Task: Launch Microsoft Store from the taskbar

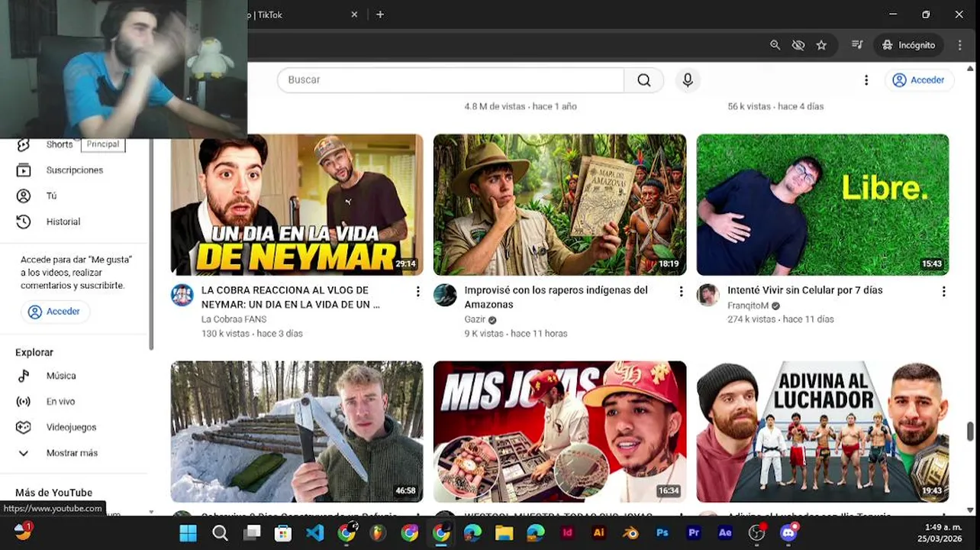Action: (x=283, y=533)
